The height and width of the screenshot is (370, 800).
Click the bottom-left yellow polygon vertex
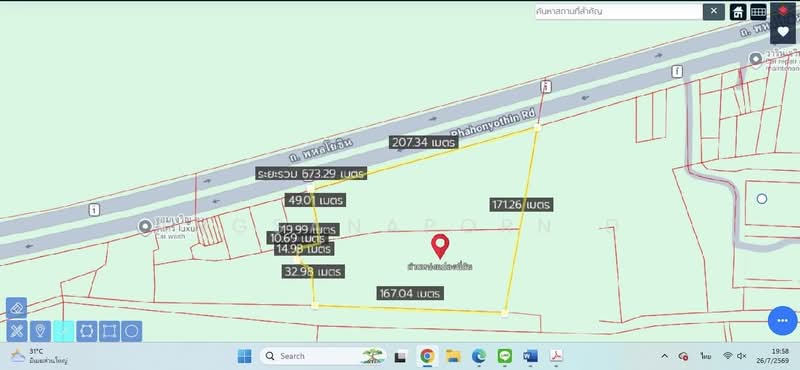315,306
